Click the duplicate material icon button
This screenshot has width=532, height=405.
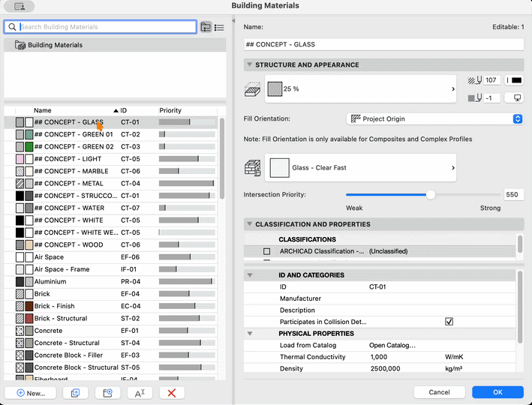click(75, 393)
